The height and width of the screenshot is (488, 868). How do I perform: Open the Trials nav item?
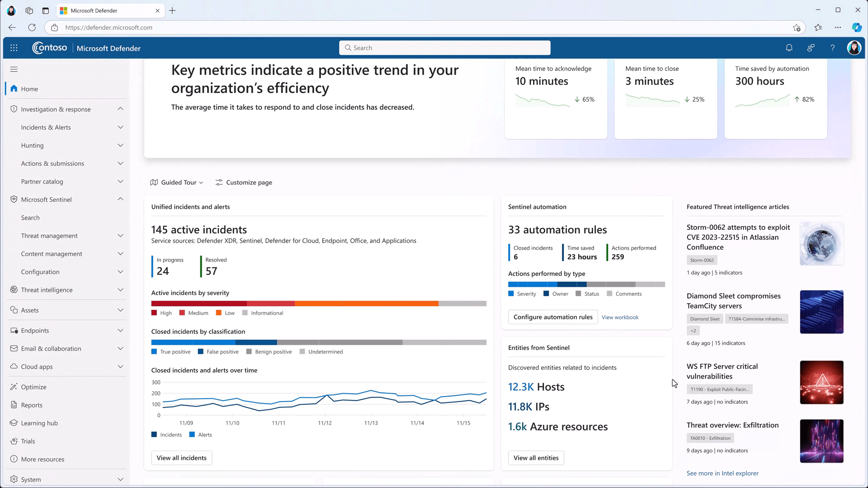point(67,441)
